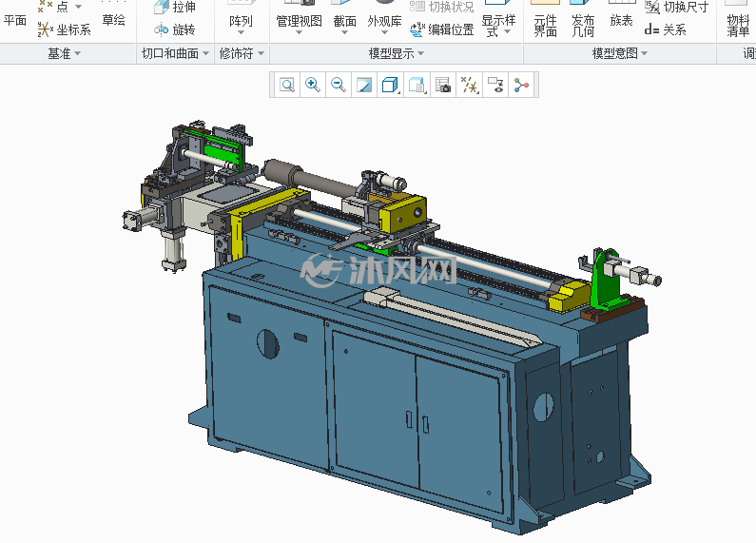Open the saved orientations icon

[x=417, y=86]
